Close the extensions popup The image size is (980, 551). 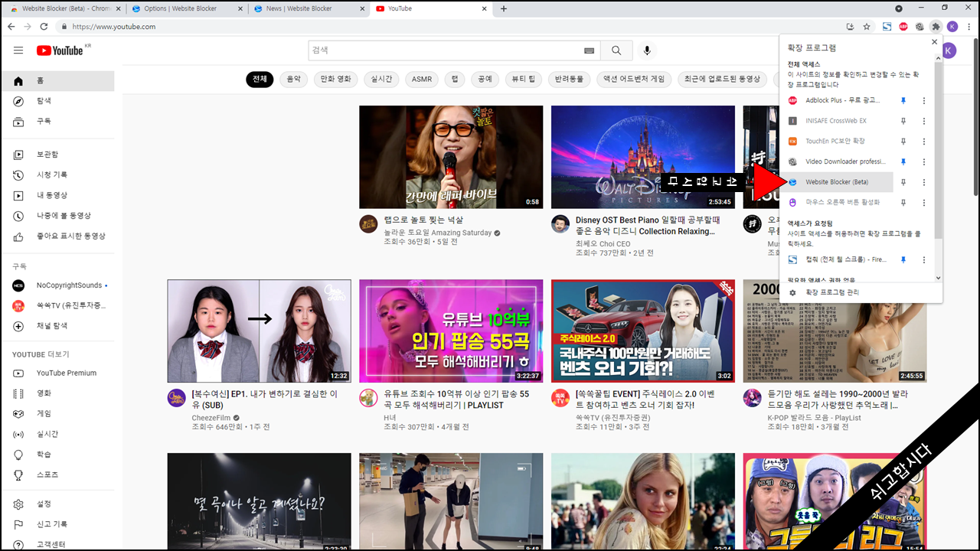coord(934,42)
